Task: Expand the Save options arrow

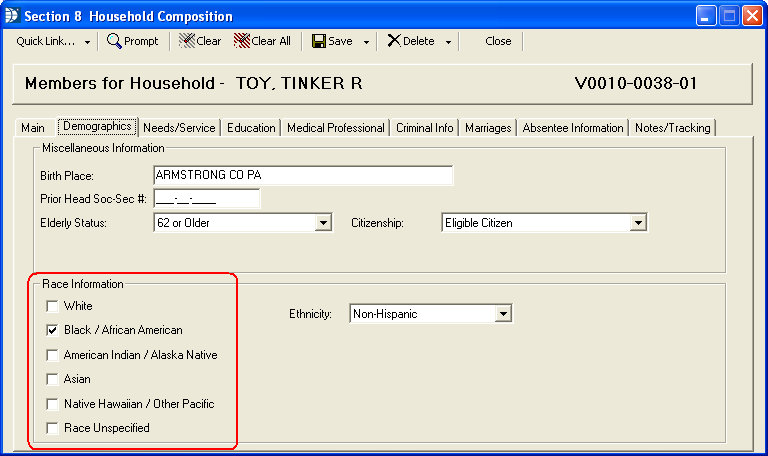Action: click(x=366, y=42)
